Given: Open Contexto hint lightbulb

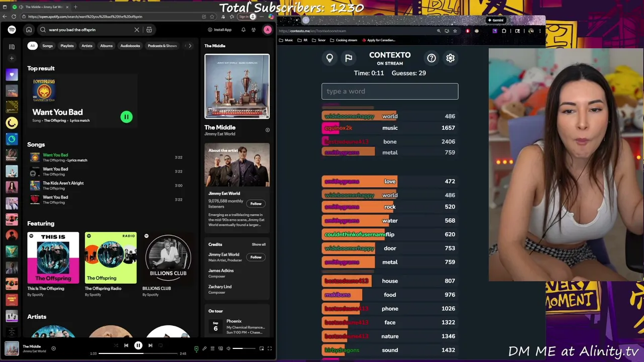Looking at the screenshot, I should (330, 58).
